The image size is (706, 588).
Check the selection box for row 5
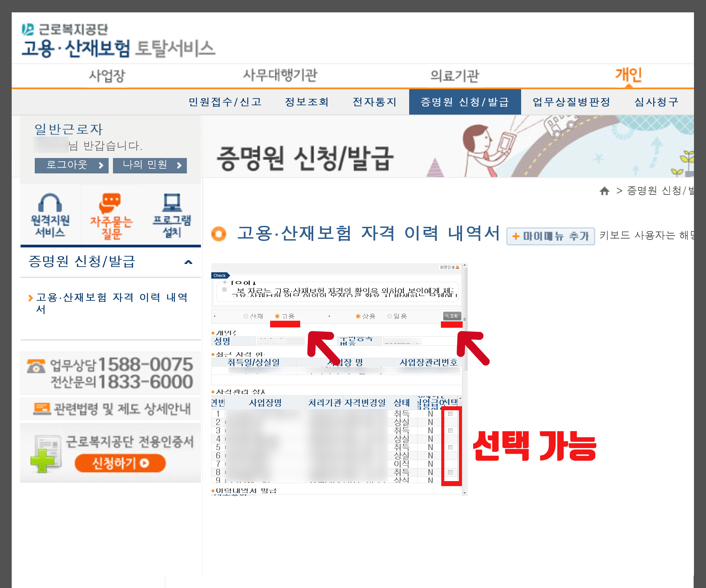click(450, 447)
